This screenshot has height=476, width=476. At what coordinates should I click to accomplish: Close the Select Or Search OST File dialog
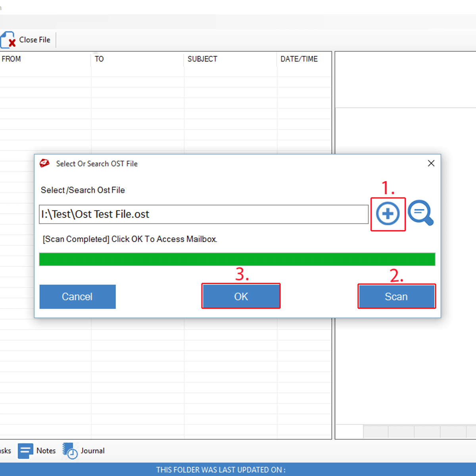pyautogui.click(x=431, y=163)
